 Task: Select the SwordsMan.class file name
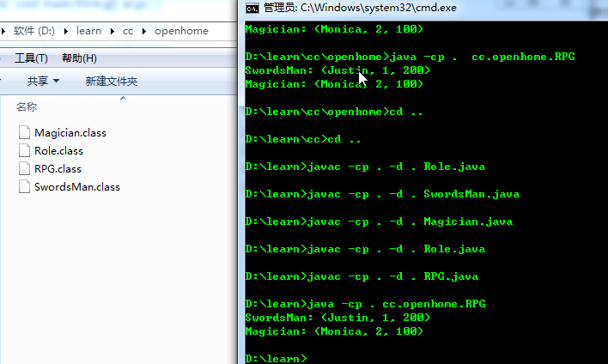tap(77, 187)
